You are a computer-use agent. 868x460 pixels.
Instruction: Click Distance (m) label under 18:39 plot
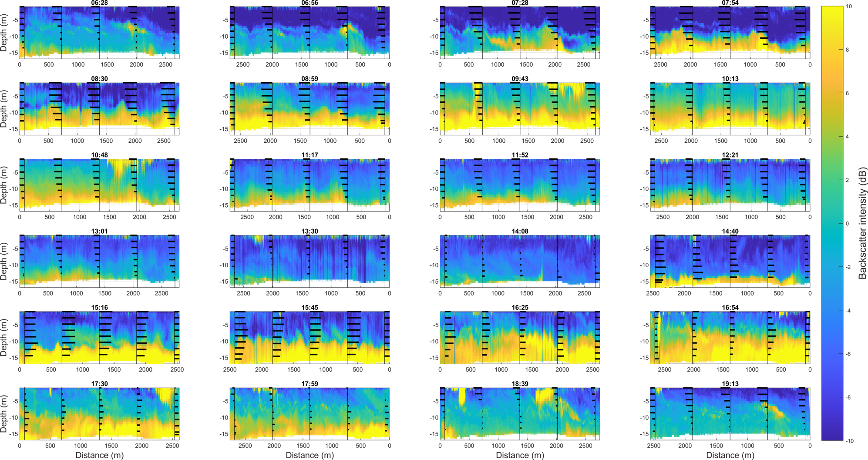[x=520, y=455]
